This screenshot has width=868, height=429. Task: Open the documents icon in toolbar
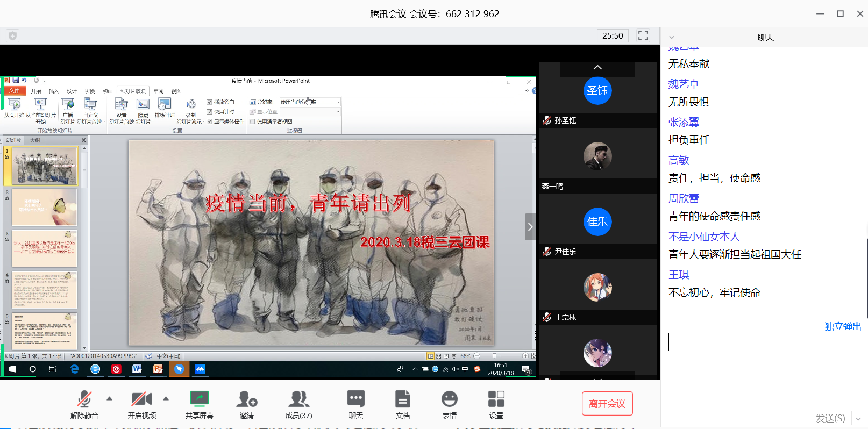pos(402,399)
